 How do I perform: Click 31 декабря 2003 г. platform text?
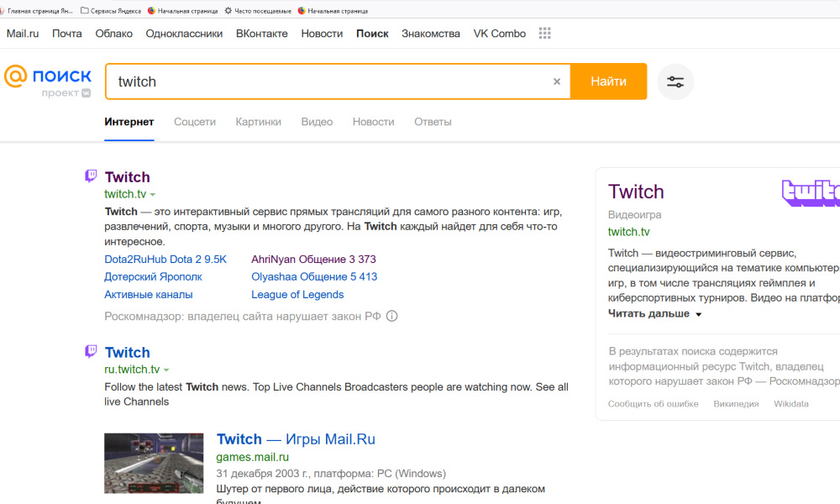(330, 474)
